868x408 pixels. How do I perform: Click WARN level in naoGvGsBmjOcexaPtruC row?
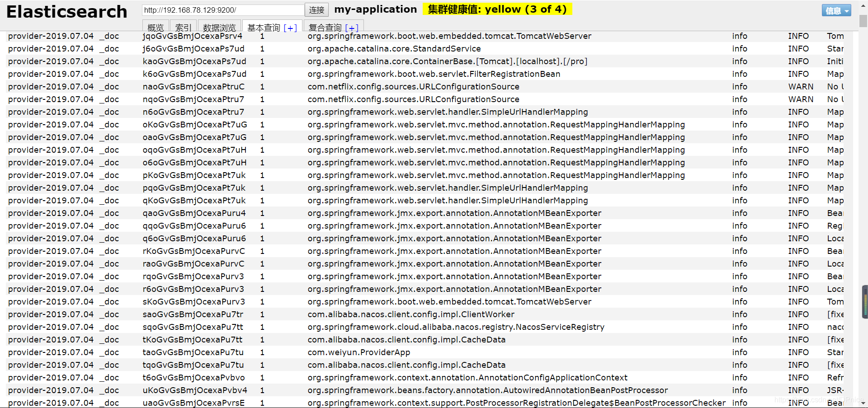801,87
